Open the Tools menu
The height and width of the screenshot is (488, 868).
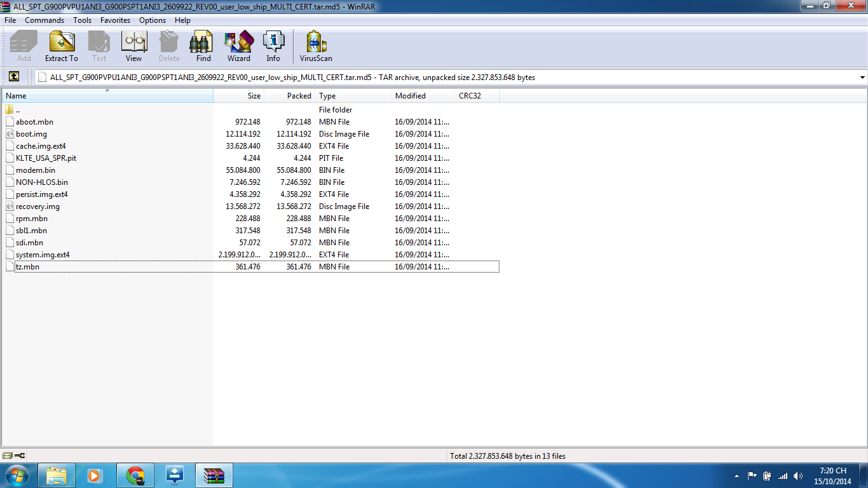pos(82,20)
